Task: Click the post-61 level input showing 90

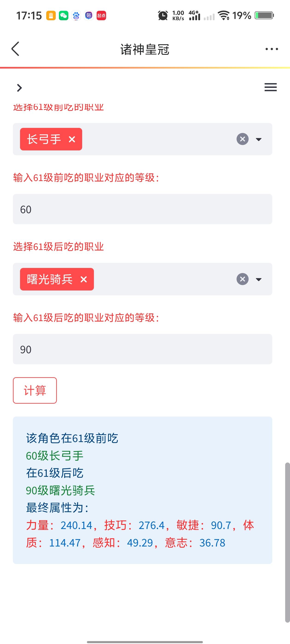Action: tap(142, 349)
